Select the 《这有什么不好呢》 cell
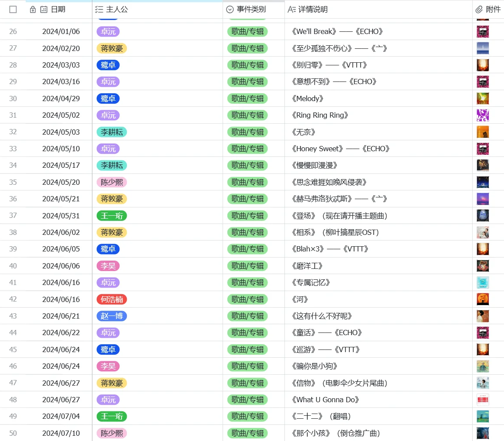The height and width of the screenshot is (441, 504). coord(378,316)
